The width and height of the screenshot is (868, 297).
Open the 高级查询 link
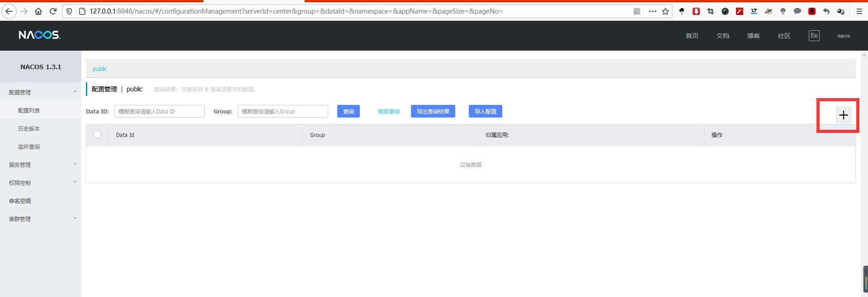pyautogui.click(x=388, y=111)
